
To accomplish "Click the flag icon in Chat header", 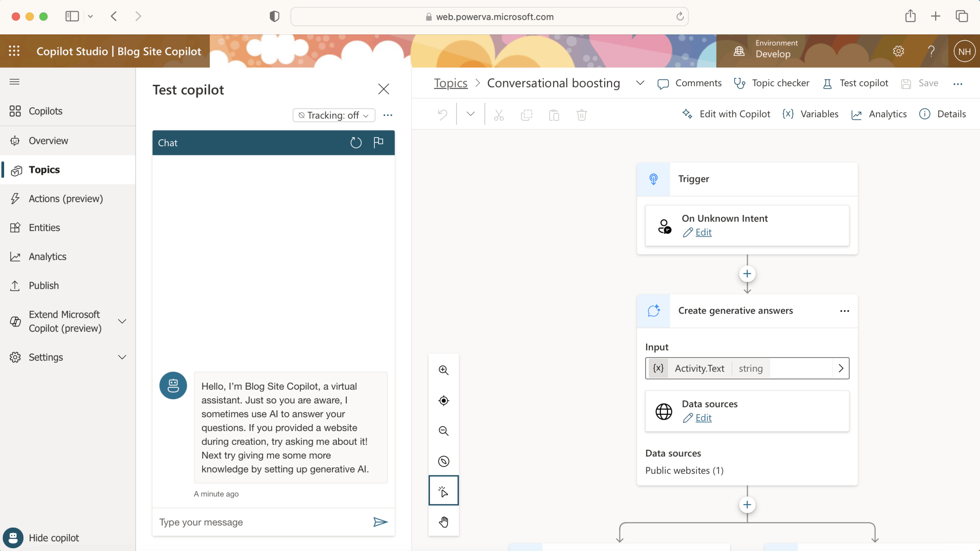I will (x=379, y=143).
